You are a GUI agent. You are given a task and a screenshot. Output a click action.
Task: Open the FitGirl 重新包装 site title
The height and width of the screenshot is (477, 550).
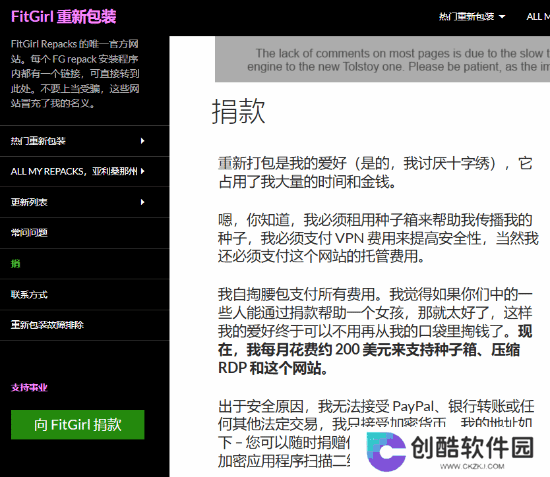(x=63, y=16)
